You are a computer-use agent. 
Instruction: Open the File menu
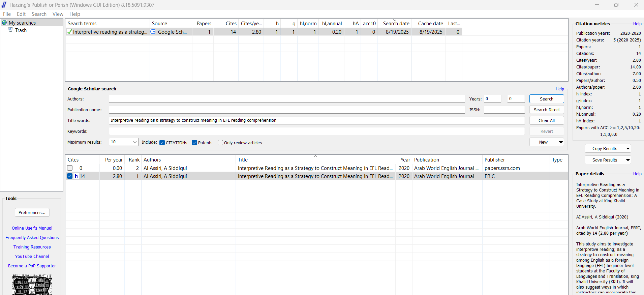pyautogui.click(x=7, y=14)
